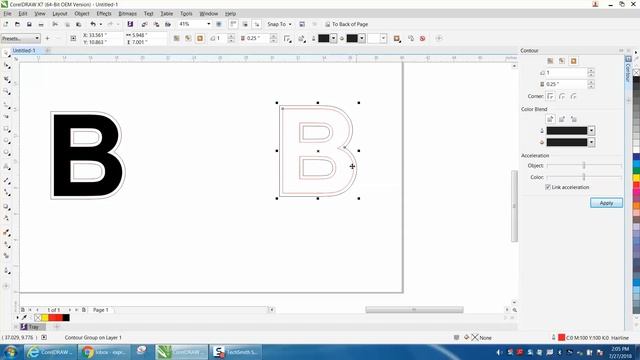Select the Freehand tool in toolbox
This screenshot has height=360, width=640.
(x=7, y=105)
